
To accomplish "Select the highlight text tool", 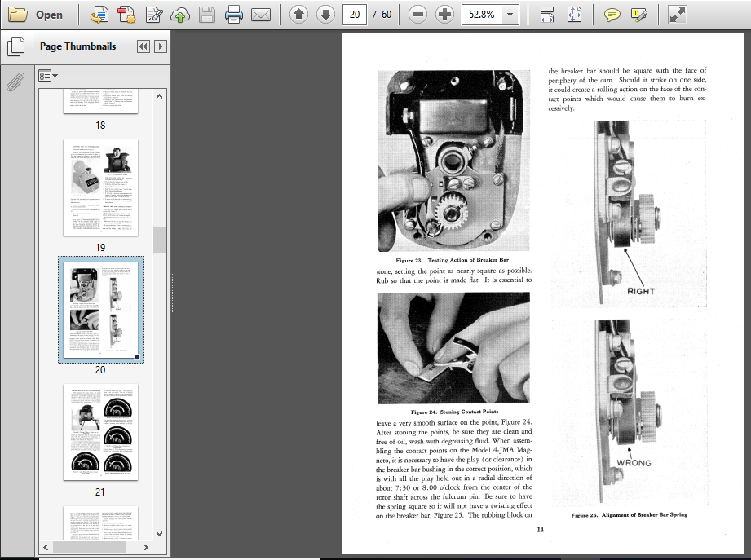I will tap(639, 15).
